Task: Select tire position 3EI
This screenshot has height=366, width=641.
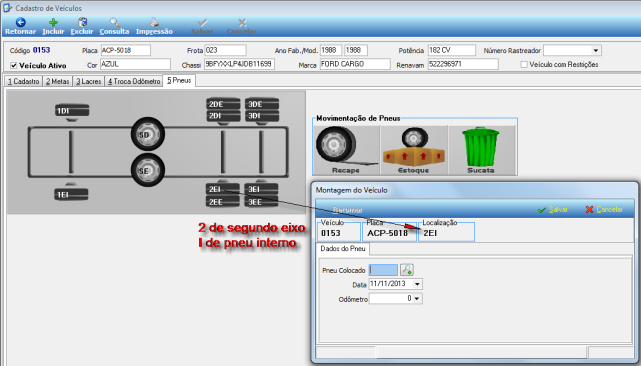Action: tap(261, 189)
